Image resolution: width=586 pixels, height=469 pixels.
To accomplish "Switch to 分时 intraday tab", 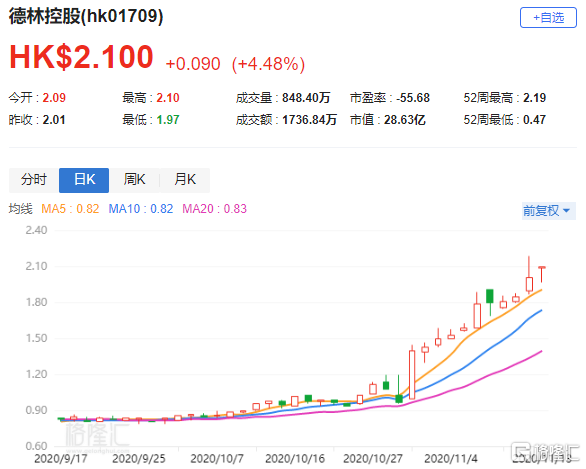I will coord(34,180).
